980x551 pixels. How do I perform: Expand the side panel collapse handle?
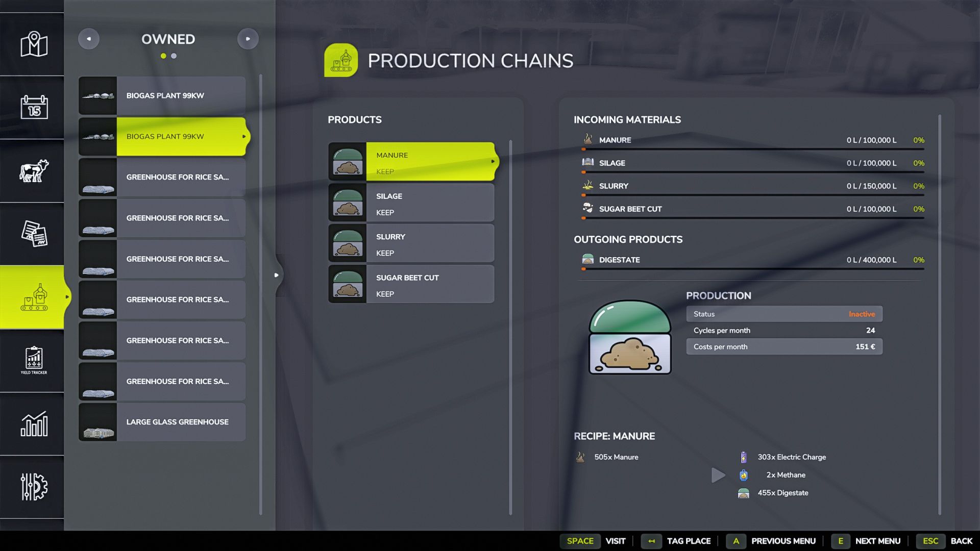point(277,275)
